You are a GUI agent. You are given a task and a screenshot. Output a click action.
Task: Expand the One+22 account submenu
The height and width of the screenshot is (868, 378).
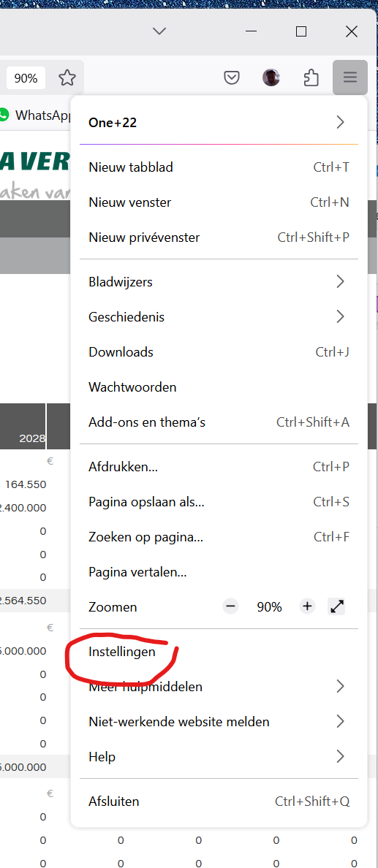tap(219, 122)
